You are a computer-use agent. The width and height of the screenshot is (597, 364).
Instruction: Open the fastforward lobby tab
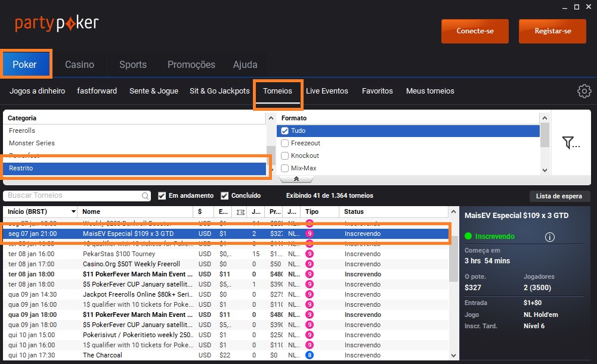click(97, 91)
